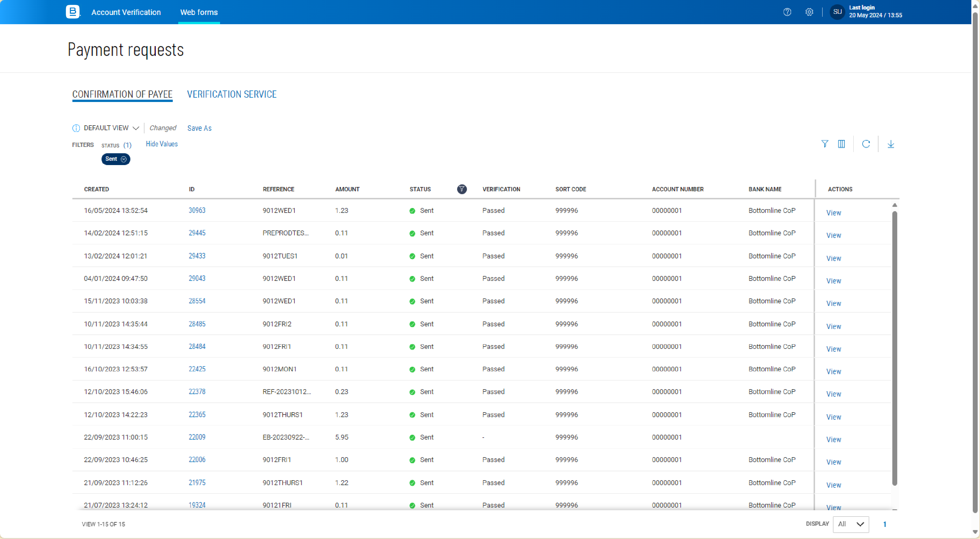Image resolution: width=980 pixels, height=539 pixels.
Task: Remove the Sent status filter chip
Action: [124, 159]
